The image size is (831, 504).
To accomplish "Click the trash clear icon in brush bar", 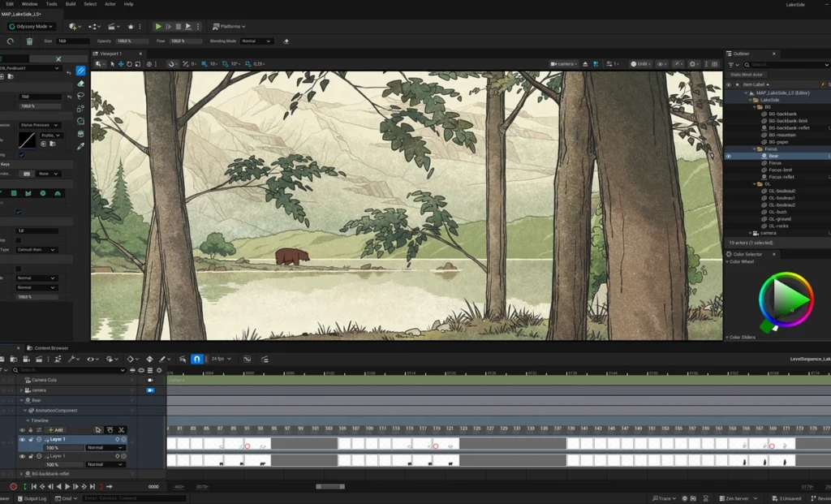I will click(29, 41).
